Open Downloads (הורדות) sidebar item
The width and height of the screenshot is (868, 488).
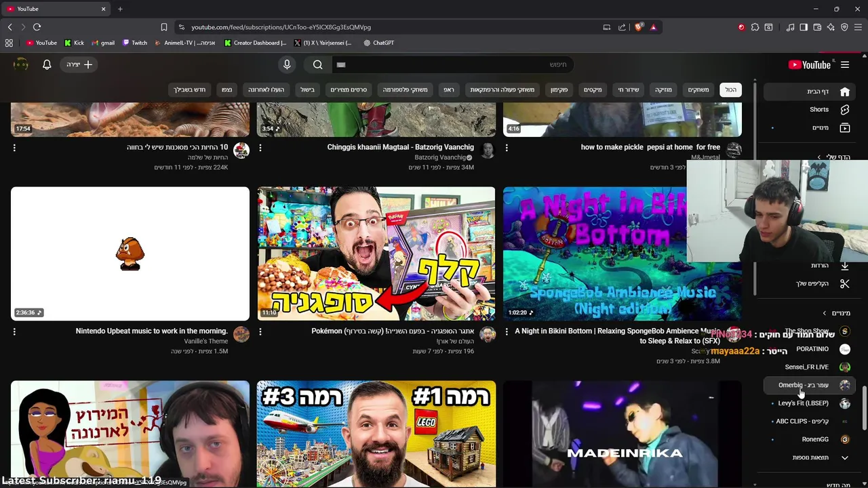pos(810,265)
